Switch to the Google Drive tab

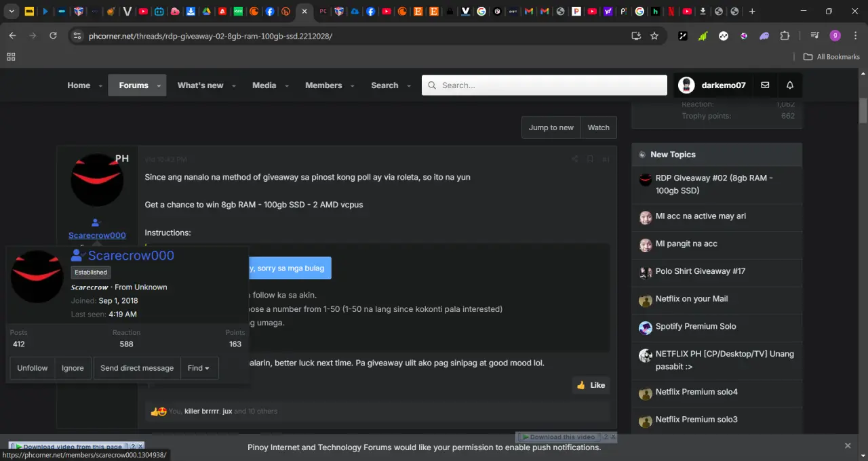(206, 12)
